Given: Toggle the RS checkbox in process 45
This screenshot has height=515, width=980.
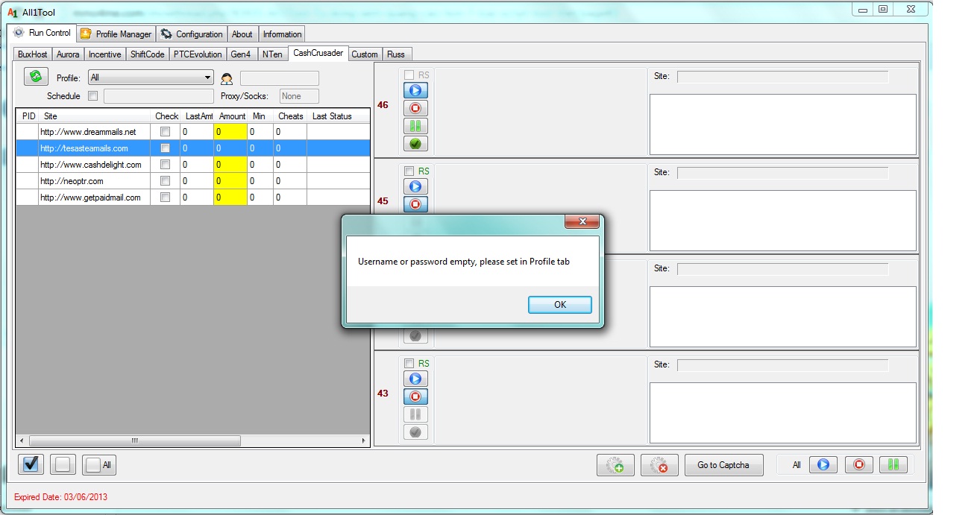Looking at the screenshot, I should point(409,171).
